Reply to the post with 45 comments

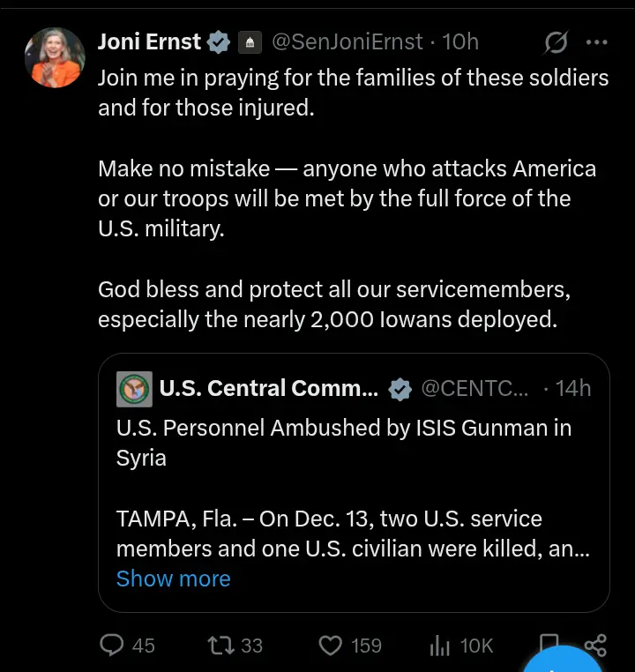coord(113,646)
